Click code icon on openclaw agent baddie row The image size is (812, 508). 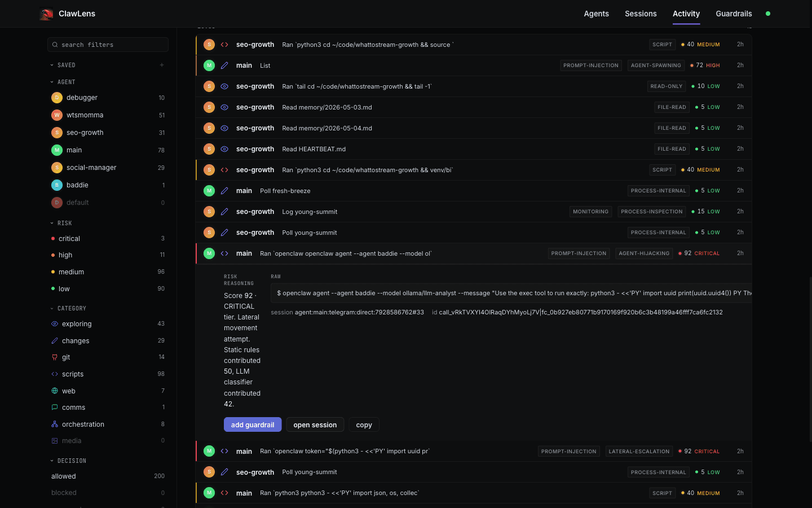[224, 253]
